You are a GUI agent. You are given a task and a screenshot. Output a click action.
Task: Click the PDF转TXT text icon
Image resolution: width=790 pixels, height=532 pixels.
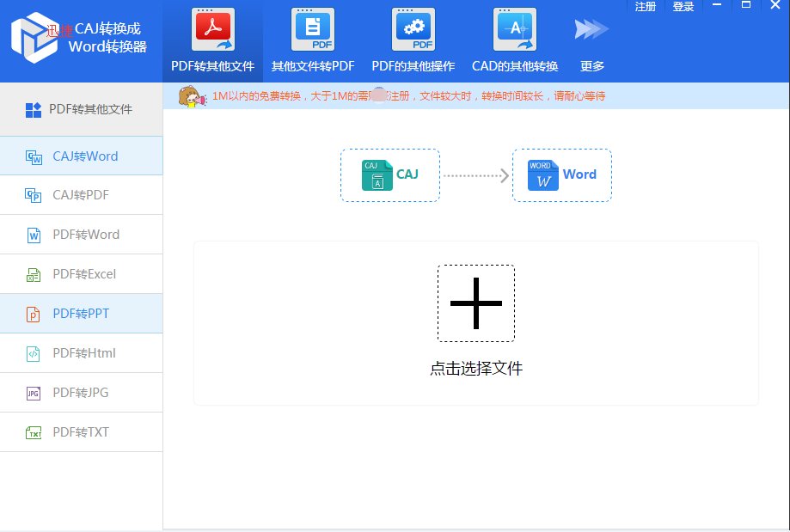(x=33, y=432)
